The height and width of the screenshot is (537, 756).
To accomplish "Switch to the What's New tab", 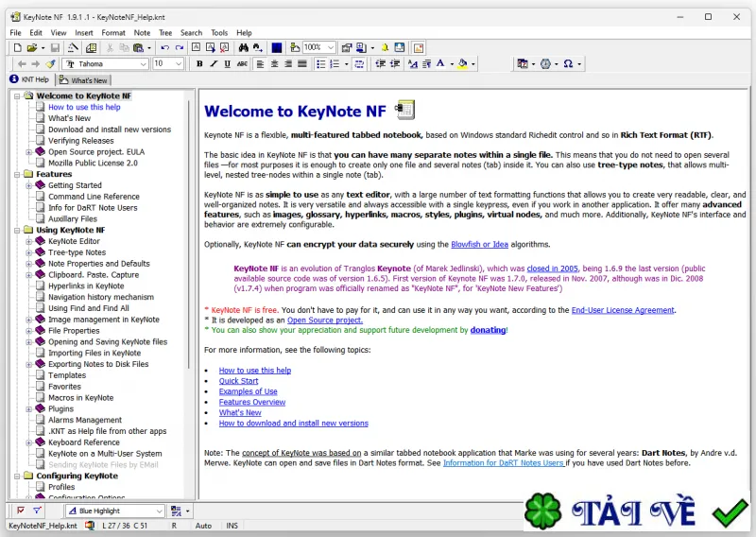I will pos(84,80).
